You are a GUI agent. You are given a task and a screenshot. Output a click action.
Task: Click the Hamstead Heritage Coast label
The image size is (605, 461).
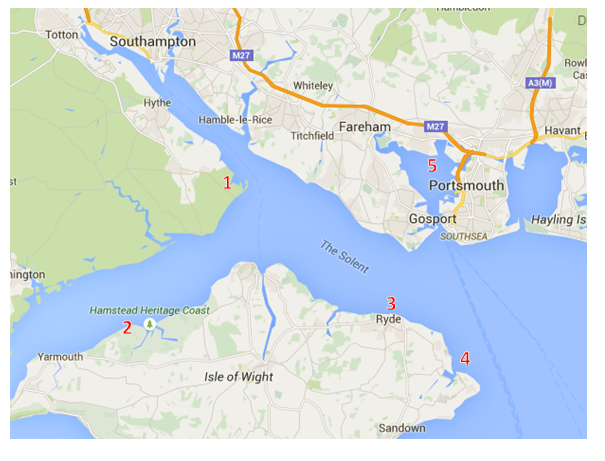[x=150, y=310]
